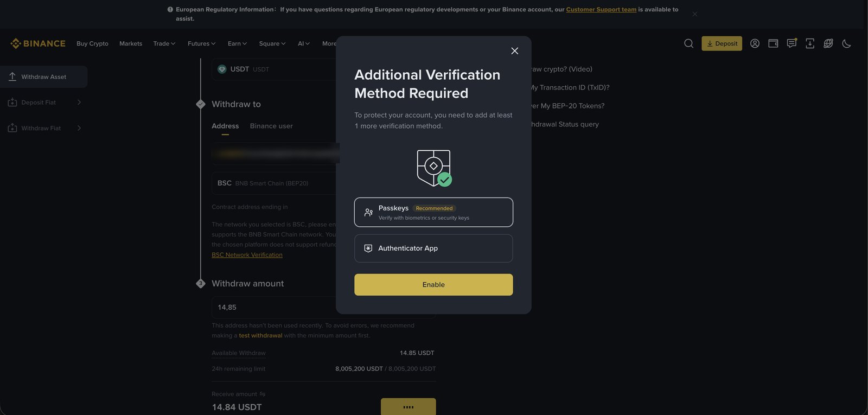Open the crypto withdrawal video FAQ link
Viewport: 868px width, 415px height.
coord(561,69)
